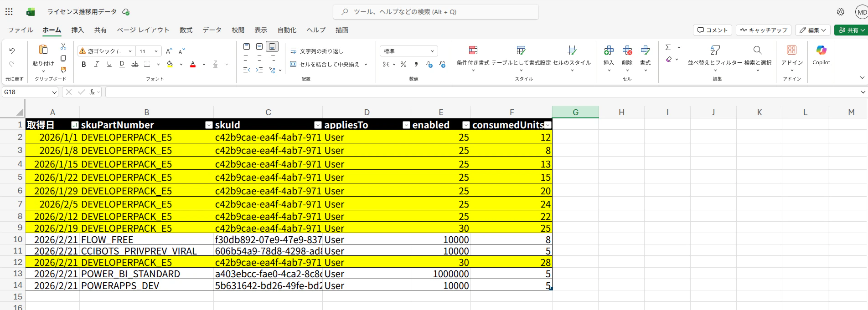Viewport: 868px width, 310px height.
Task: Click the Borders icon
Action: coord(147,65)
